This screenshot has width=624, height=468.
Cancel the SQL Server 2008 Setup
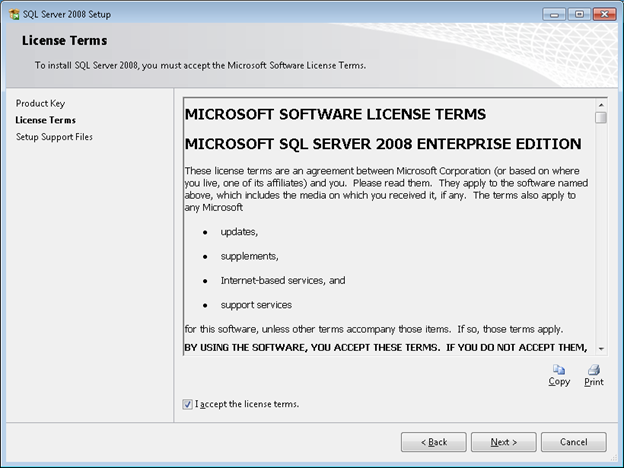[x=573, y=442]
